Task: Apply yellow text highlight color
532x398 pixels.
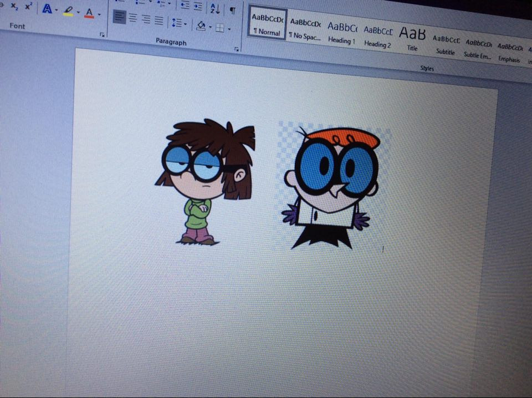Action: [x=68, y=12]
